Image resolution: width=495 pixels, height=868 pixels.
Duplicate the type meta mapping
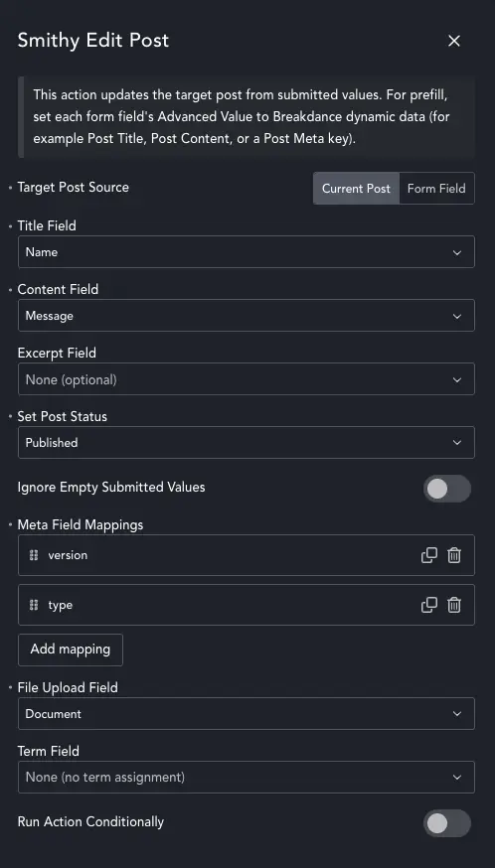coord(429,605)
